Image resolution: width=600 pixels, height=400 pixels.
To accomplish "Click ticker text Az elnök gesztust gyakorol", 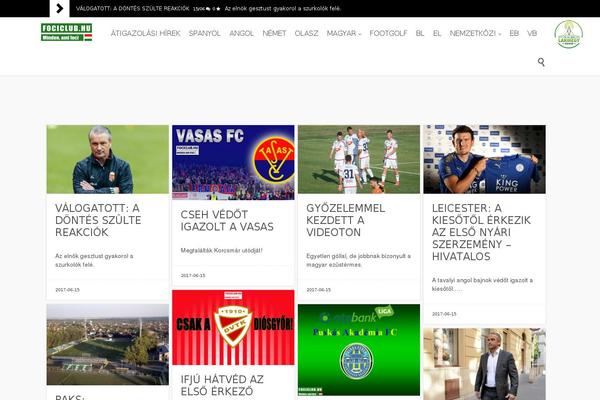I will [283, 8].
